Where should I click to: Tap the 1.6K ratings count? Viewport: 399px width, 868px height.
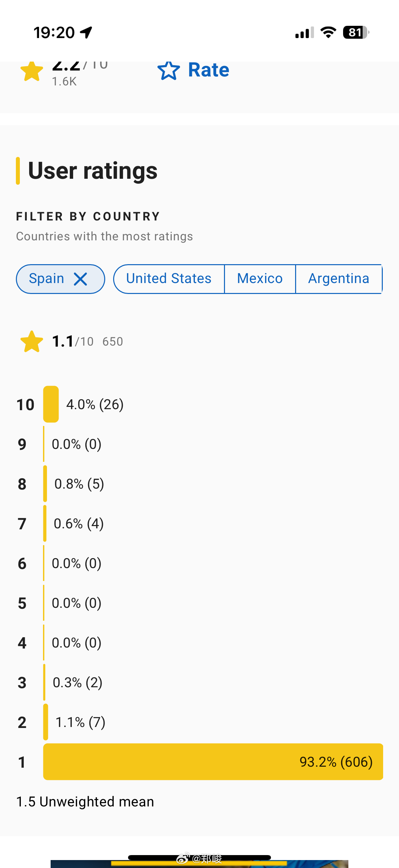tap(64, 81)
